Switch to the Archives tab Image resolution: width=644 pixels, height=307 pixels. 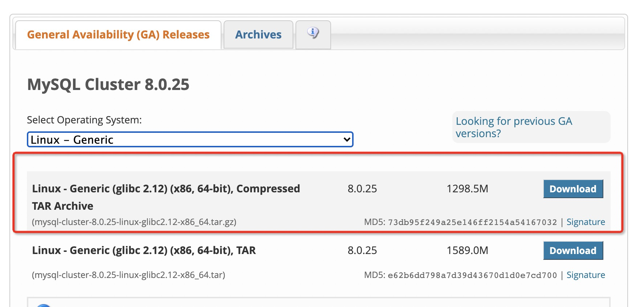(258, 34)
